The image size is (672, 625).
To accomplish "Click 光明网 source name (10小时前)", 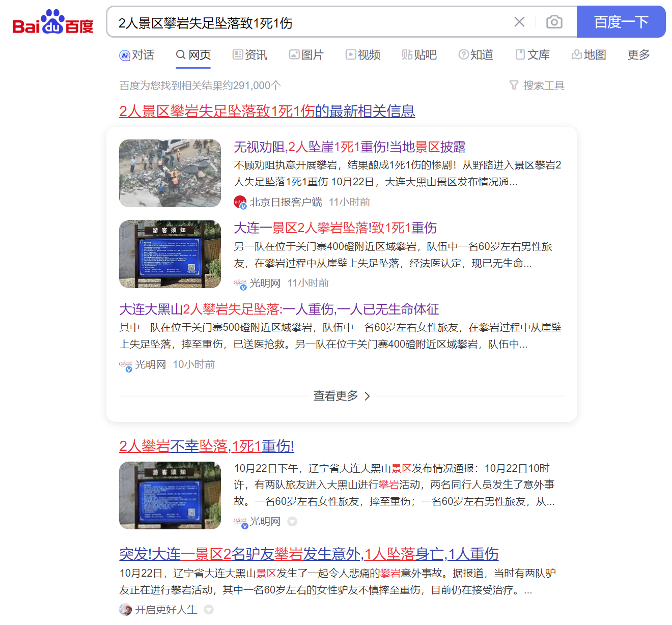I will click(151, 364).
